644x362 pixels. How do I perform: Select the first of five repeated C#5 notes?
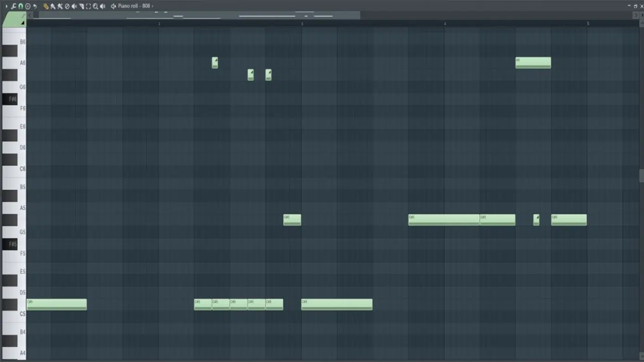pyautogui.click(x=203, y=304)
